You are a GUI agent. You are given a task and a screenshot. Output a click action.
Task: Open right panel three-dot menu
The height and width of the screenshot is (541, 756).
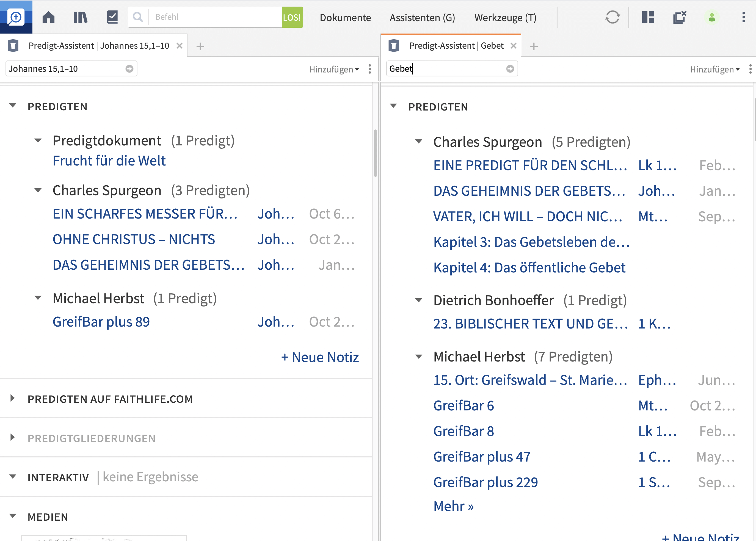point(750,69)
